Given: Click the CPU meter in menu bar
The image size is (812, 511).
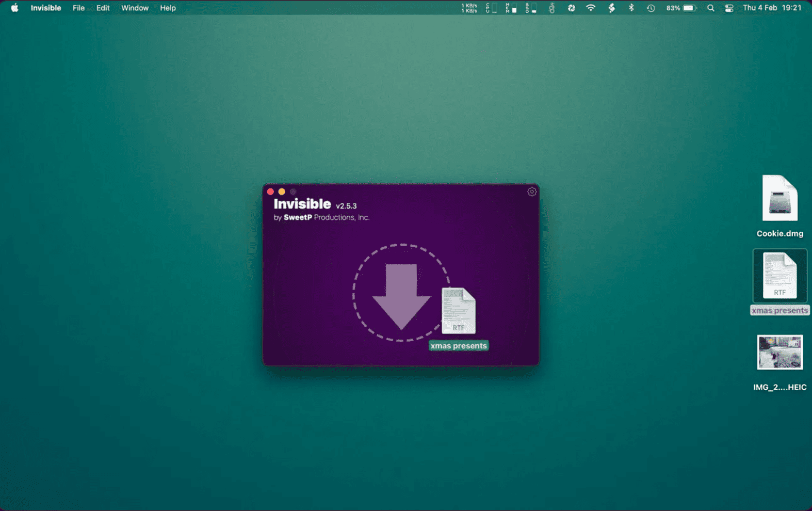Looking at the screenshot, I should pos(491,8).
